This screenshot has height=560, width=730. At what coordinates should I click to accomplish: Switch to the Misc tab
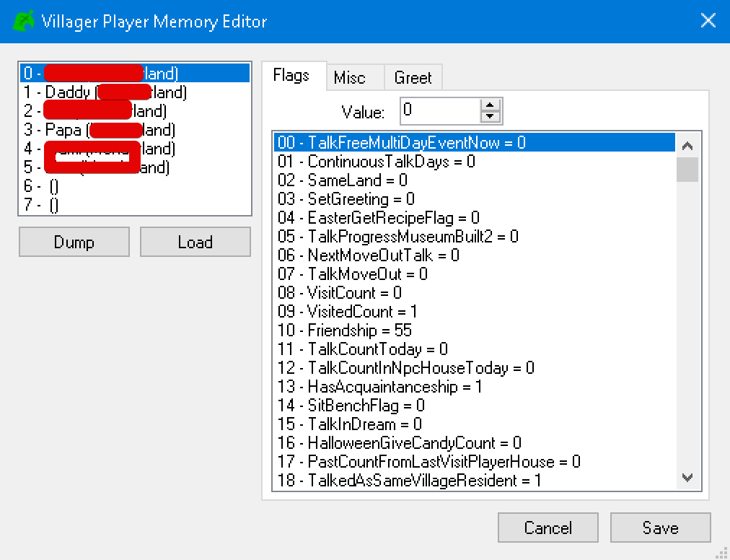354,76
